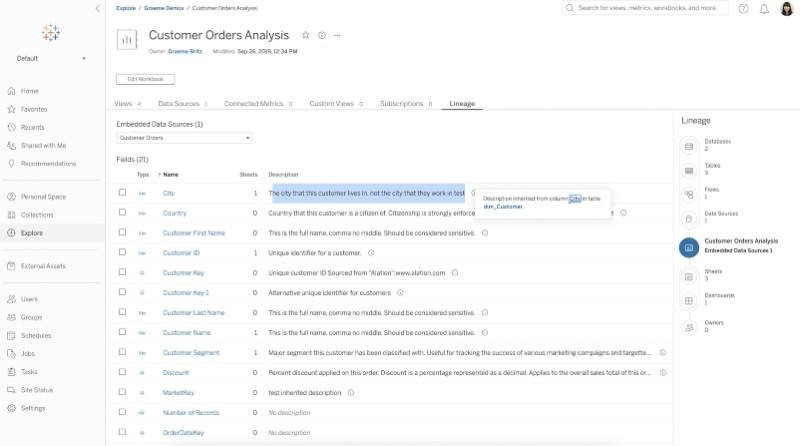The width and height of the screenshot is (800, 446).
Task: Click the Dashboards icon in Lineage panel
Action: 688,299
